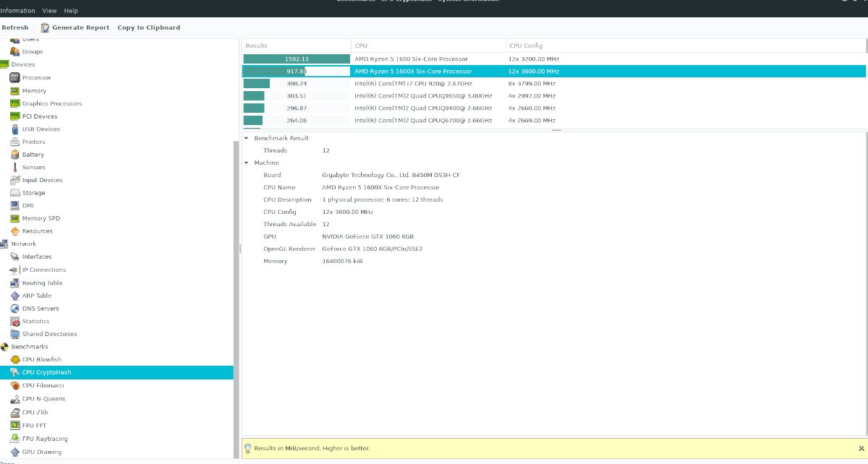Image resolution: width=868 pixels, height=464 pixels.
Task: Sort by the Results column header
Action: 297,46
